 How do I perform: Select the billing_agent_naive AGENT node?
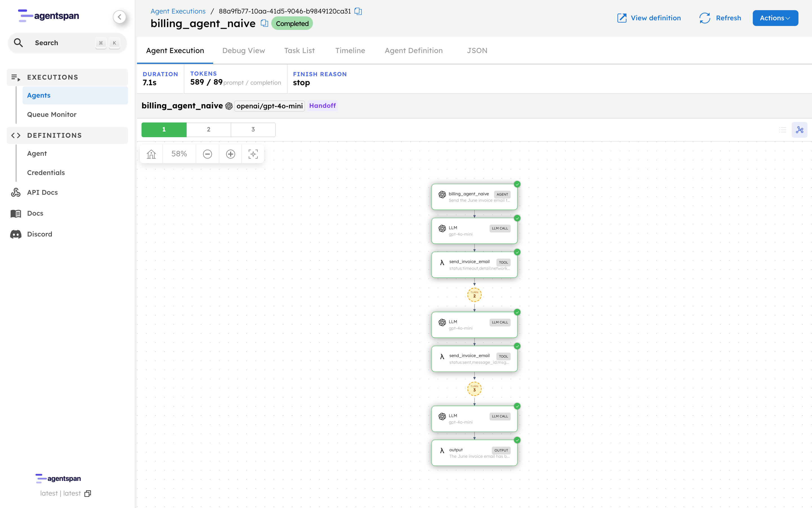point(474,197)
